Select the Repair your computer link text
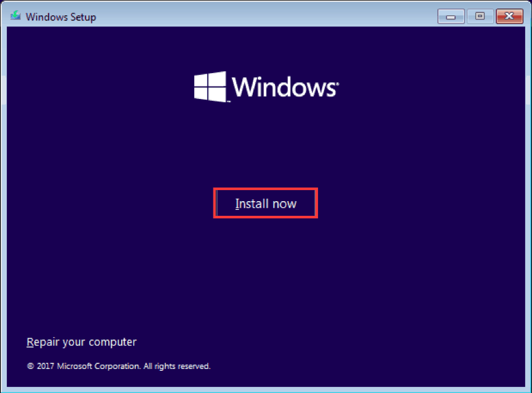Viewport: 532px width, 393px height. 81,342
